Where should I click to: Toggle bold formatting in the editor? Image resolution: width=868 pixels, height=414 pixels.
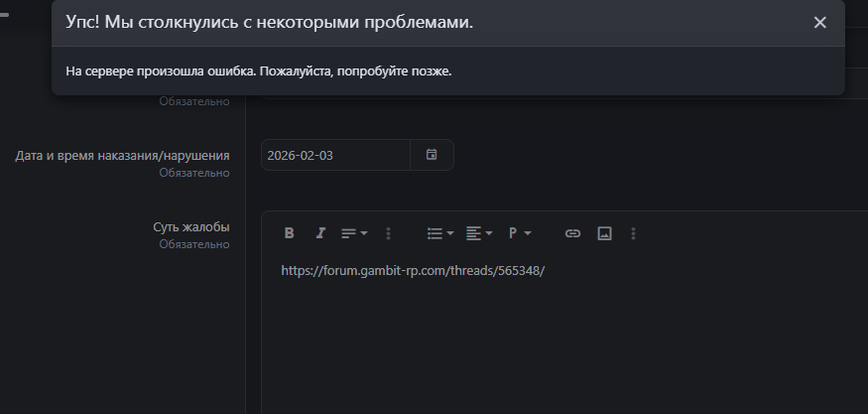290,233
